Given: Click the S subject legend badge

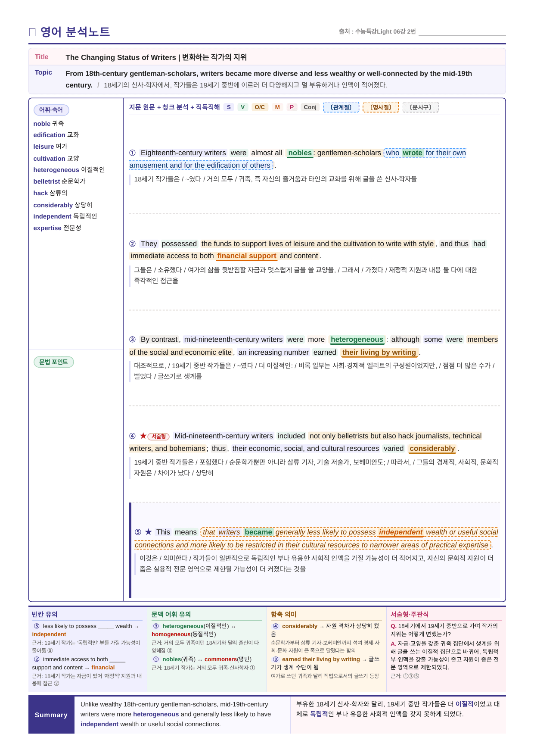Looking at the screenshot, I should tap(229, 107).
